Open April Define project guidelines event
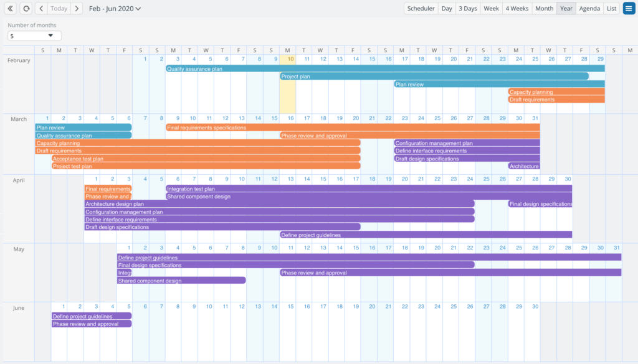 point(426,235)
